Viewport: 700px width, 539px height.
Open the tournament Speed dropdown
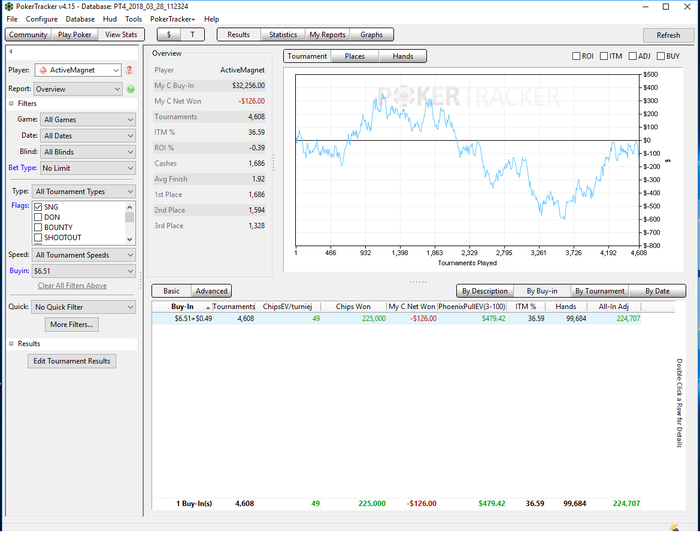coord(83,255)
